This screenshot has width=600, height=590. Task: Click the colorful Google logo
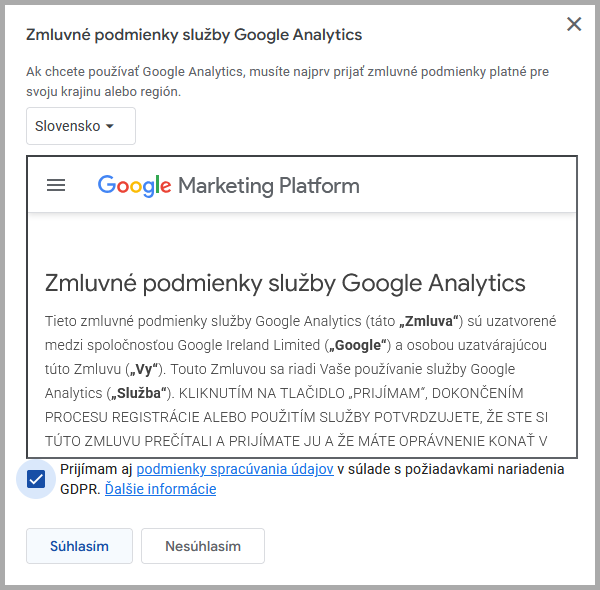135,185
